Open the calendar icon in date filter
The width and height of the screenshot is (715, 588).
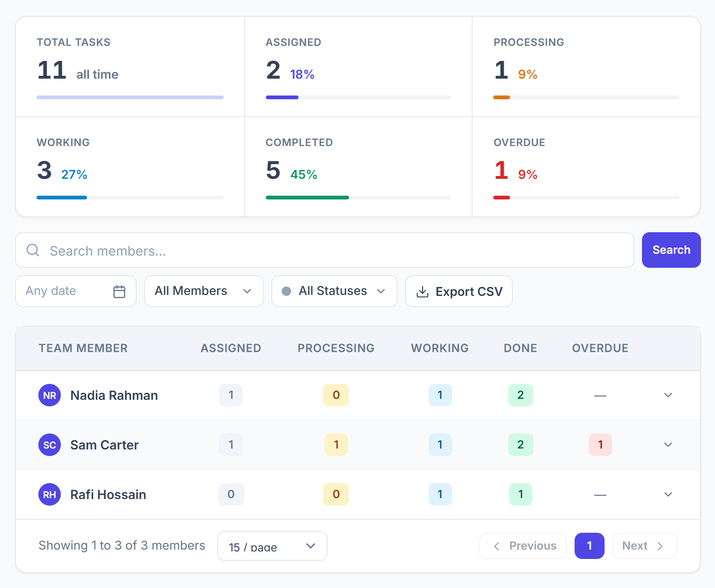click(x=119, y=292)
